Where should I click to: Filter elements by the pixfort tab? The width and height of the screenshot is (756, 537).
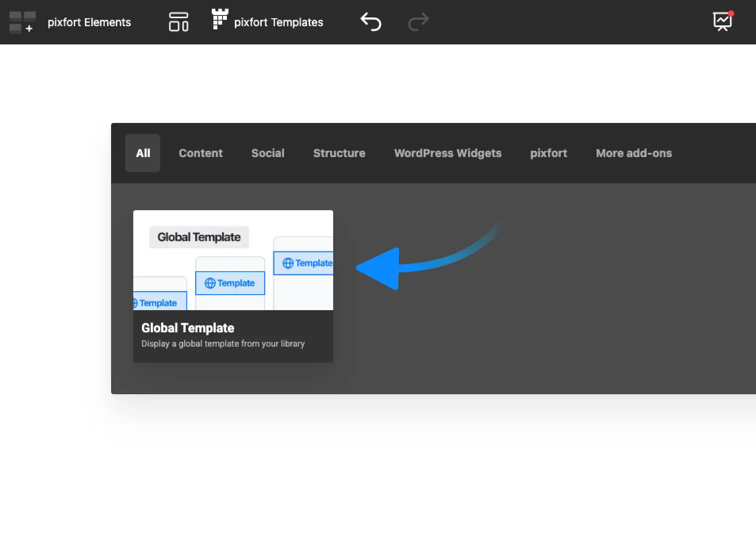point(549,153)
